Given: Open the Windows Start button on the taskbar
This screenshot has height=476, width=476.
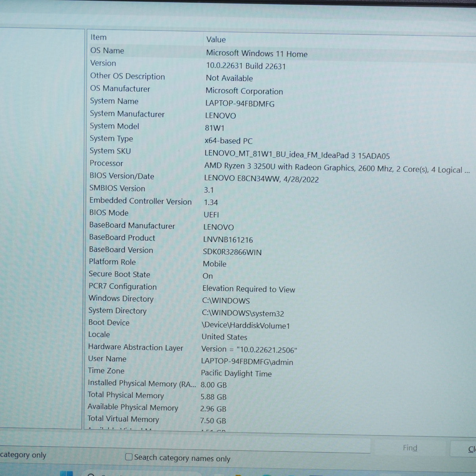Looking at the screenshot, I should coord(67,473).
